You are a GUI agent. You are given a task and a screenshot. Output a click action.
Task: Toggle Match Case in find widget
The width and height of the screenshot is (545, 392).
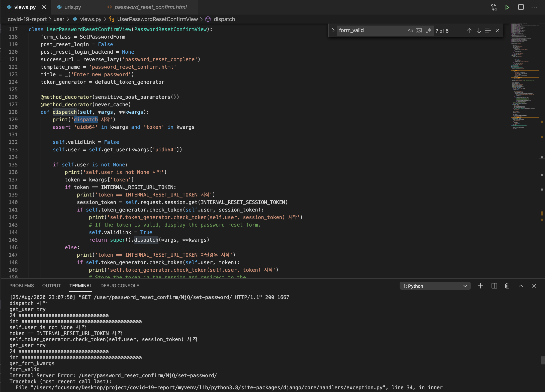410,31
